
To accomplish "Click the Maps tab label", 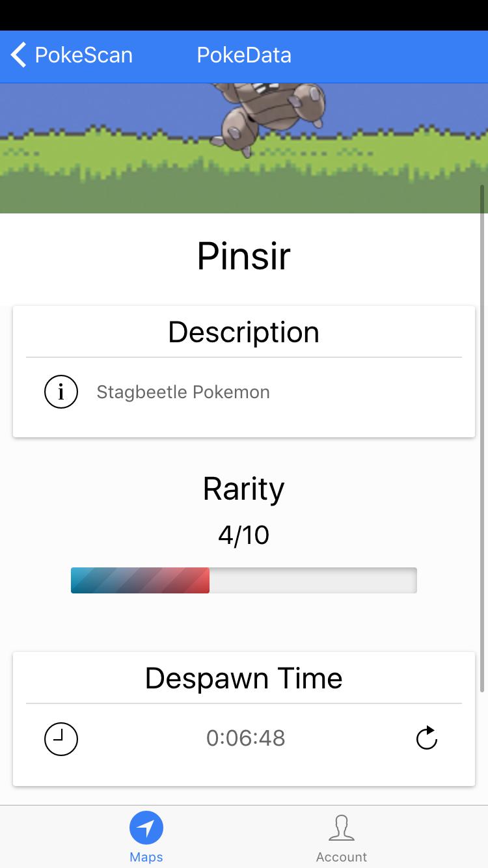I will point(146,857).
